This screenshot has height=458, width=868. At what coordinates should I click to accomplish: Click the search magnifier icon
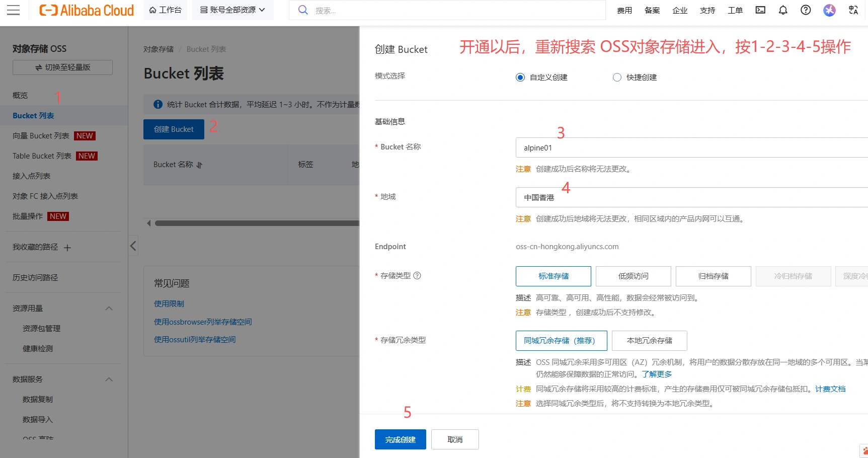pos(303,10)
